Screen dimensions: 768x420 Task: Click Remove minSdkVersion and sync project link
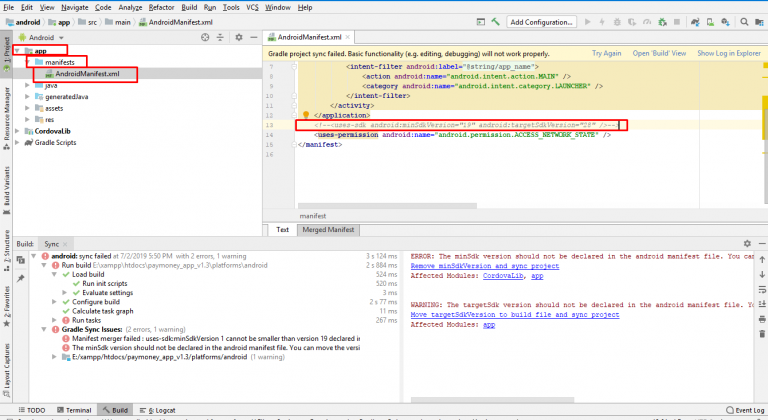pos(484,266)
